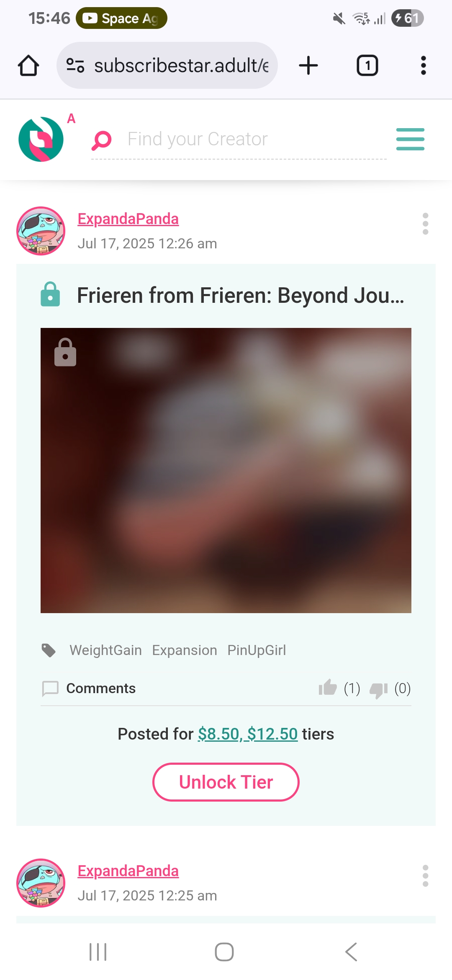Open the locked blurred post image
Viewport: 452px width, 980px height.
(226, 470)
